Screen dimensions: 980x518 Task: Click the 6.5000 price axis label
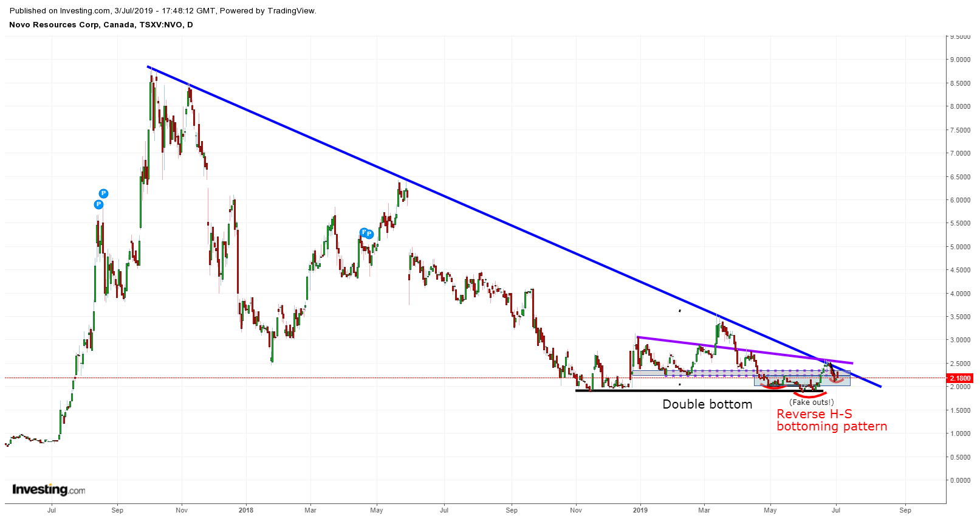click(x=961, y=177)
